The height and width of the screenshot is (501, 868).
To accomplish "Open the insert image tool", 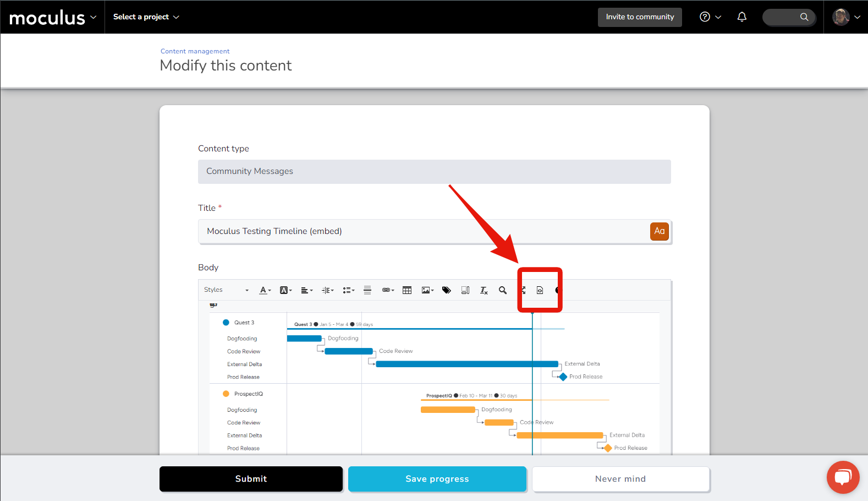I will point(427,290).
